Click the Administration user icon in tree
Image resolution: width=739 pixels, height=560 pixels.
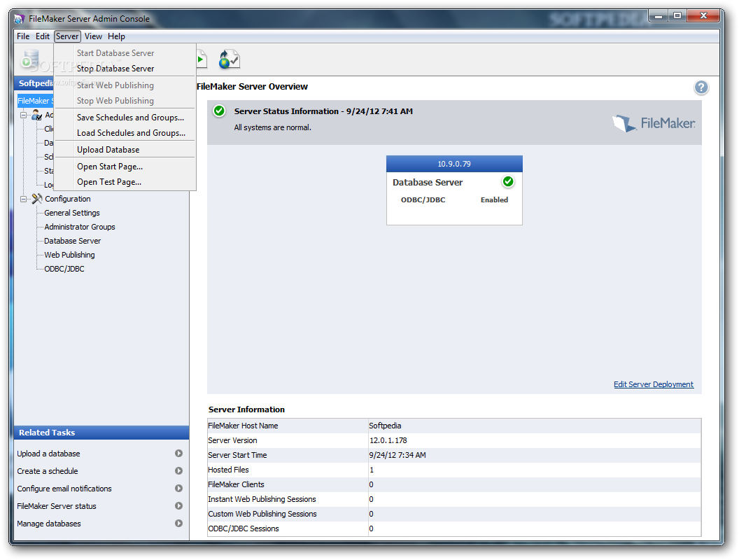point(37,115)
